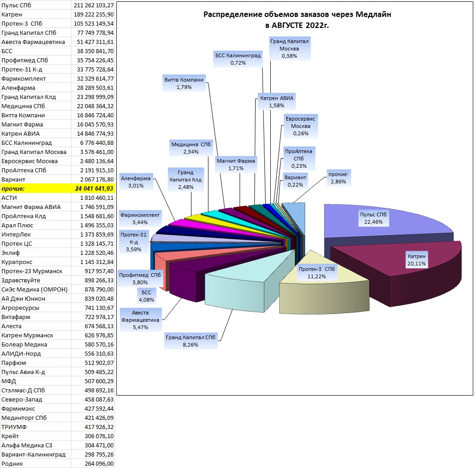
Task: Select the Профитмед СПб 3,80% label
Action: 140,279
